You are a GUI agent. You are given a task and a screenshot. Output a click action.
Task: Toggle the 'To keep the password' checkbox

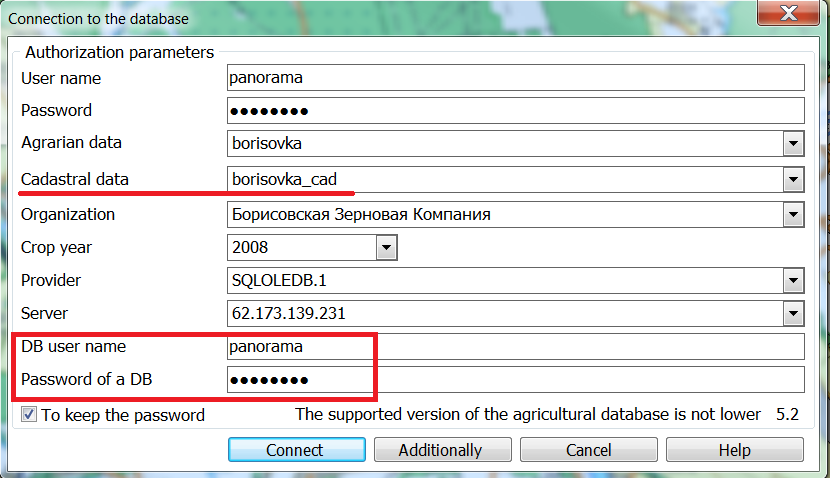(x=29, y=415)
